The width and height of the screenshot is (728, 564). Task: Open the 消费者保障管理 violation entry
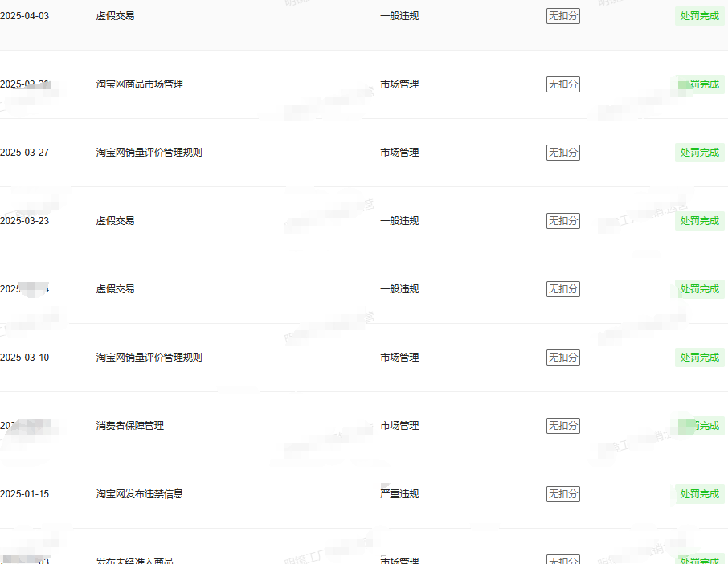(x=129, y=426)
